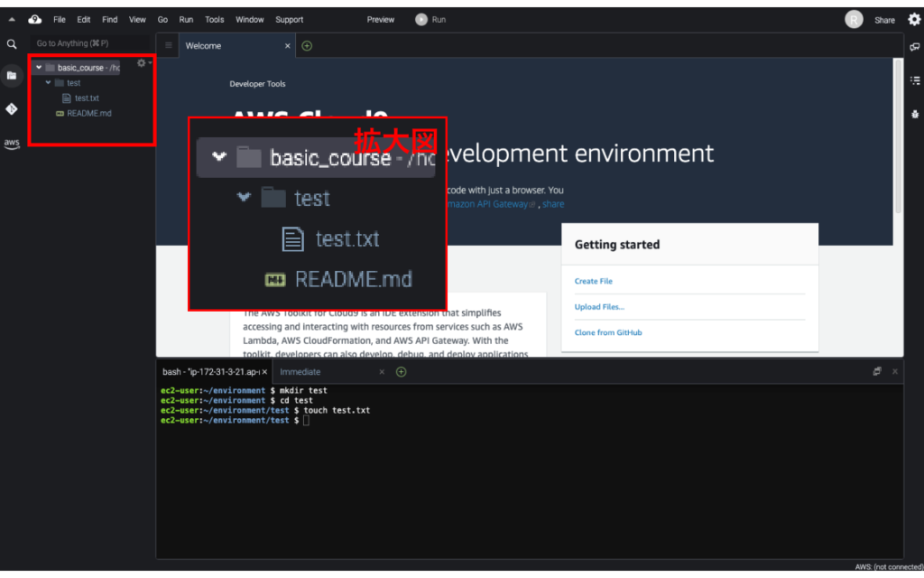Open the Edit menu
924x578 pixels.
84,20
